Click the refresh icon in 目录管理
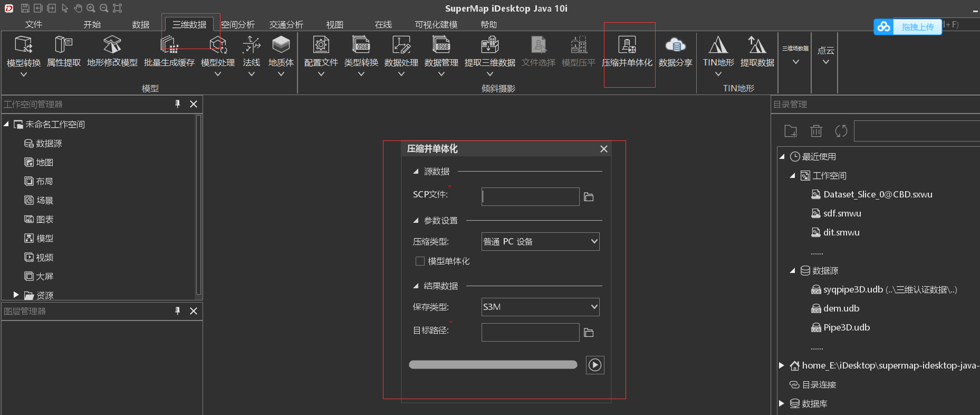Screen dimensions: 980x415 [841, 131]
